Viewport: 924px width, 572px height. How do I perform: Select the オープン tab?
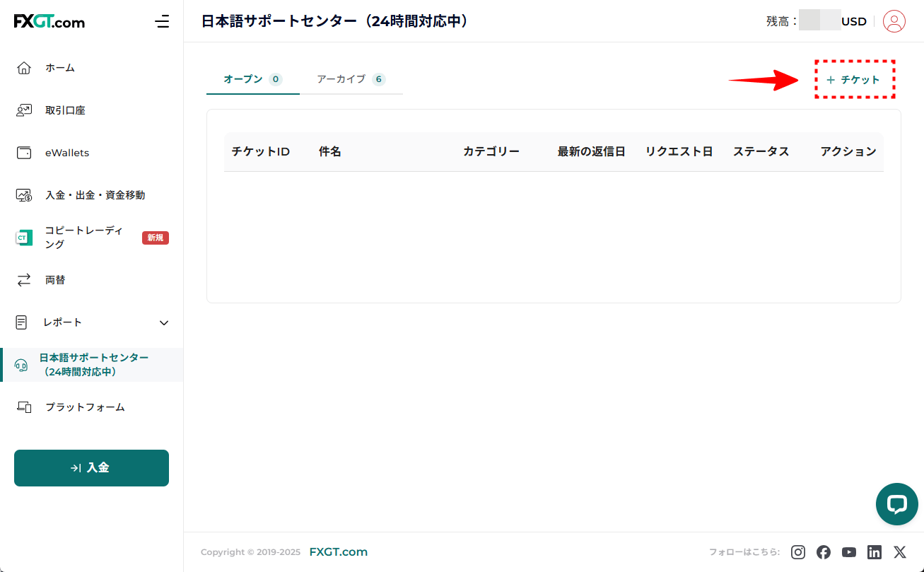coord(252,79)
